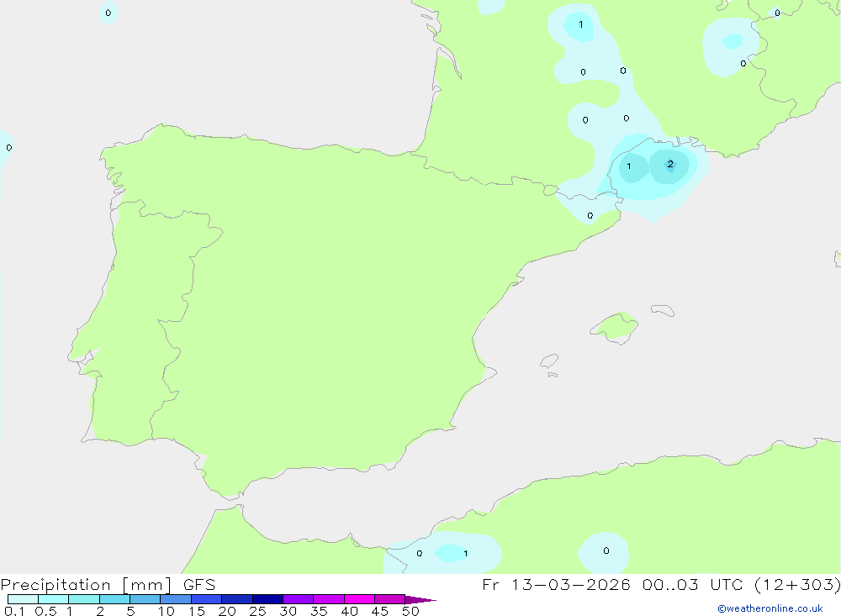
Task: Click the legend label '25'
Action: pos(257,611)
